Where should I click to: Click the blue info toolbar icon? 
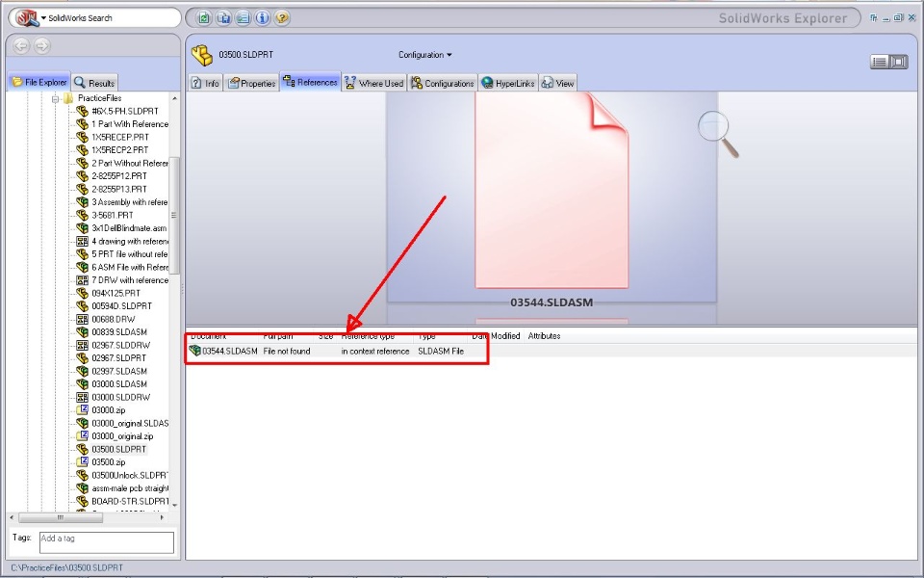click(262, 17)
